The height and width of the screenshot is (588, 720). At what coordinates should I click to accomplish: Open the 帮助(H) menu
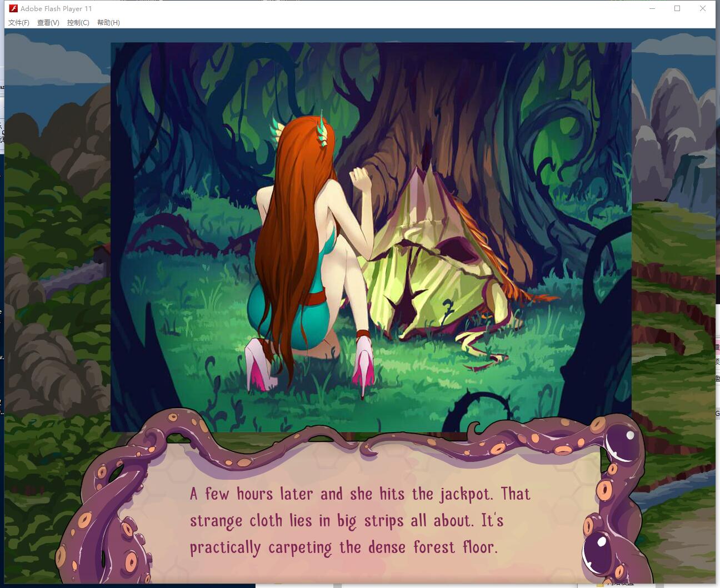(x=108, y=23)
